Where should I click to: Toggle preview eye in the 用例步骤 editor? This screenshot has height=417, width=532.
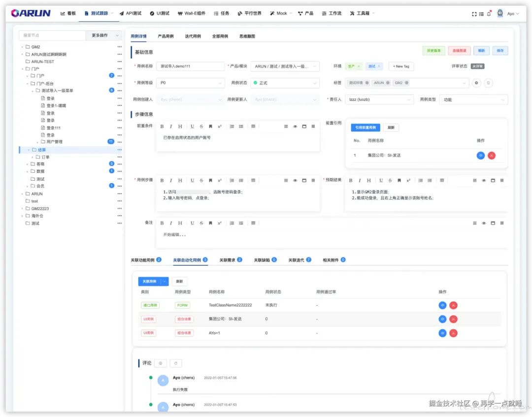click(x=295, y=180)
